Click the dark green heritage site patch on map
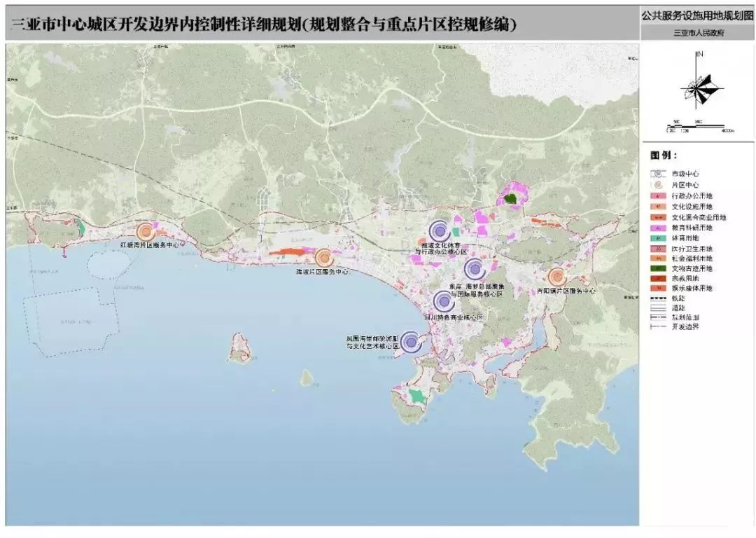This screenshot has height=538, width=756. [x=510, y=198]
